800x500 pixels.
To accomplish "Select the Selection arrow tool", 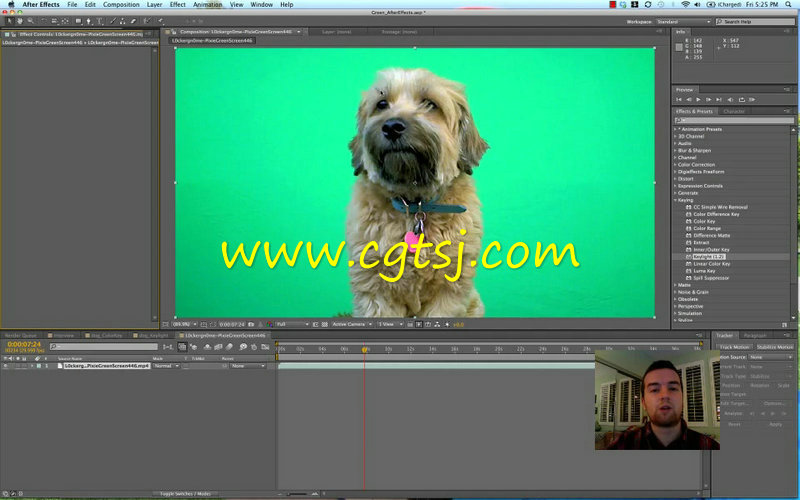I will [x=9, y=21].
